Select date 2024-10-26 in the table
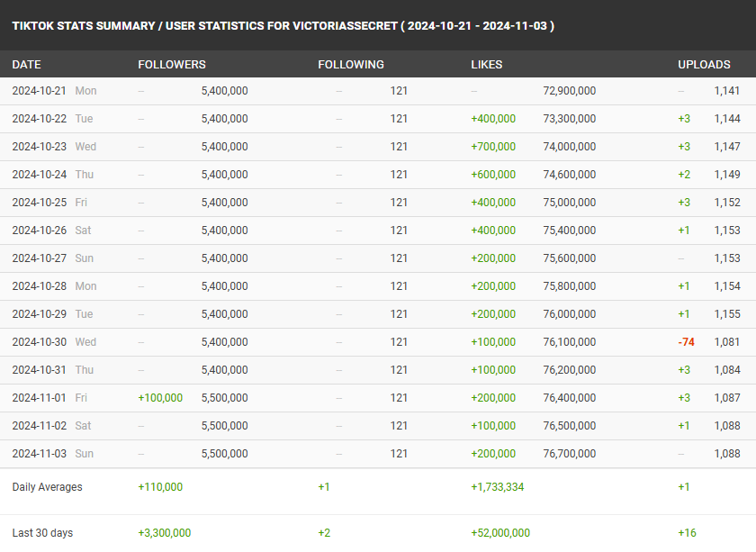 coord(39,231)
